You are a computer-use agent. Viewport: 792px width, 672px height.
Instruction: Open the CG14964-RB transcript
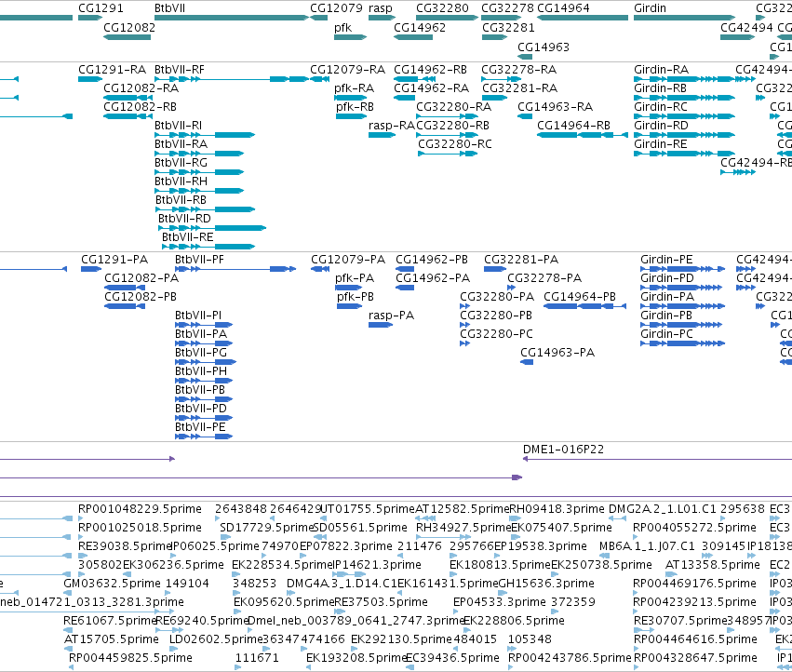(583, 135)
